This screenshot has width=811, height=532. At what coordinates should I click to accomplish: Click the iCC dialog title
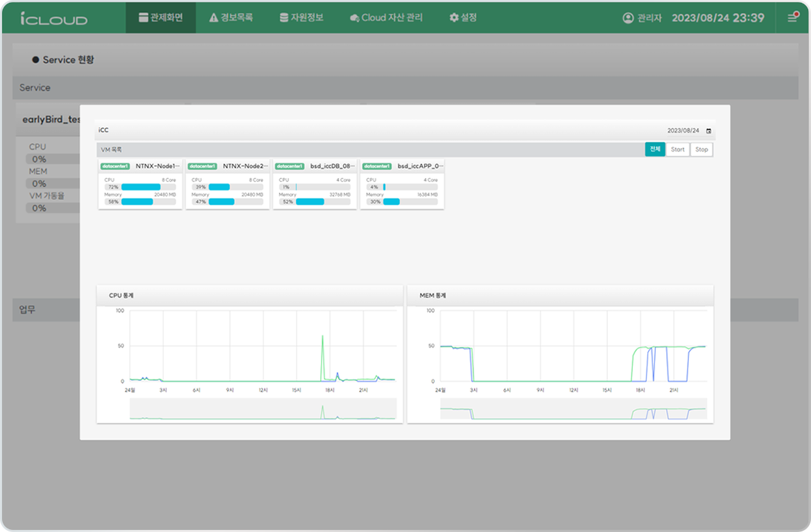103,130
